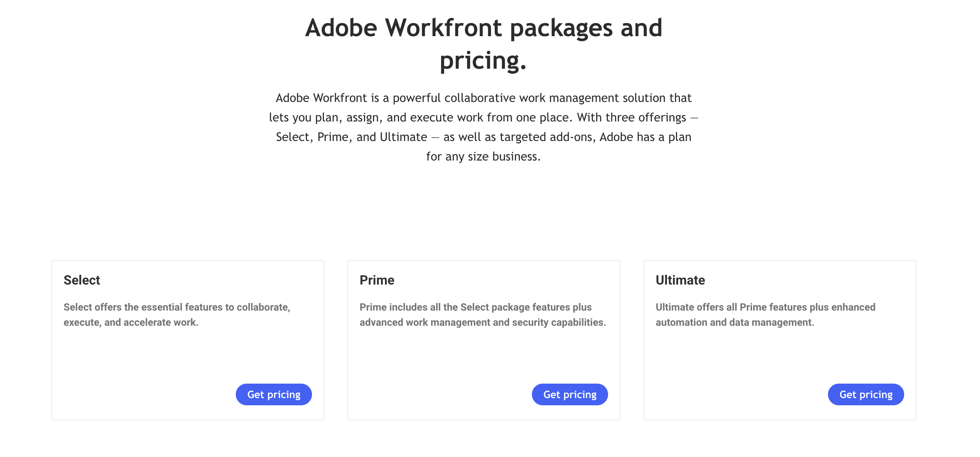This screenshot has height=457, width=980.
Task: Click Get pricing for the Prime package
Action: point(569,394)
